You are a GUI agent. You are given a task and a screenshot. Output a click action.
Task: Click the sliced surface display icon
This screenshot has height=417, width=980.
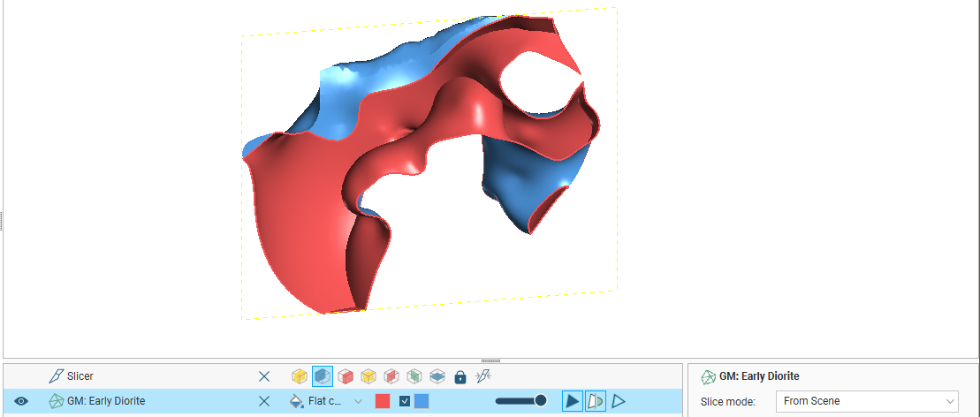(x=596, y=401)
